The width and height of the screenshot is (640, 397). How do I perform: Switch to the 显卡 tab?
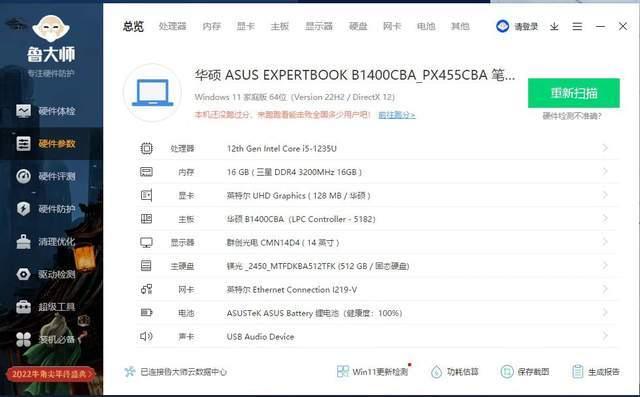[245, 27]
